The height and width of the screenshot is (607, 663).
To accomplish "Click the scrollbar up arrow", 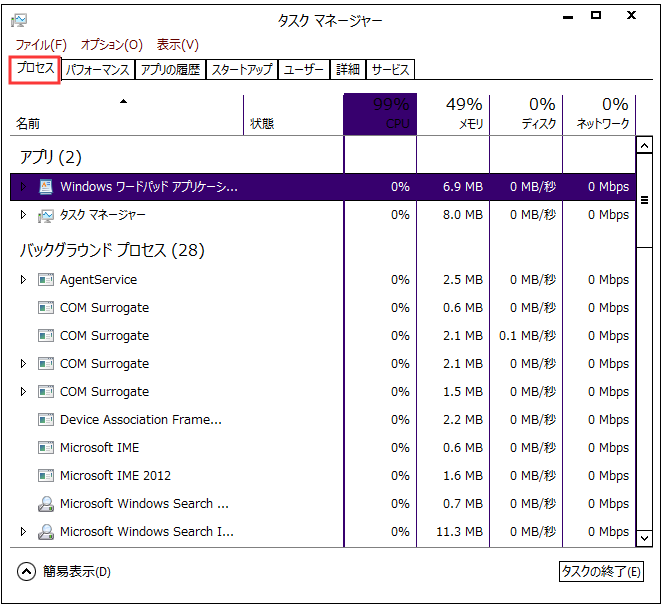I will 644,146.
